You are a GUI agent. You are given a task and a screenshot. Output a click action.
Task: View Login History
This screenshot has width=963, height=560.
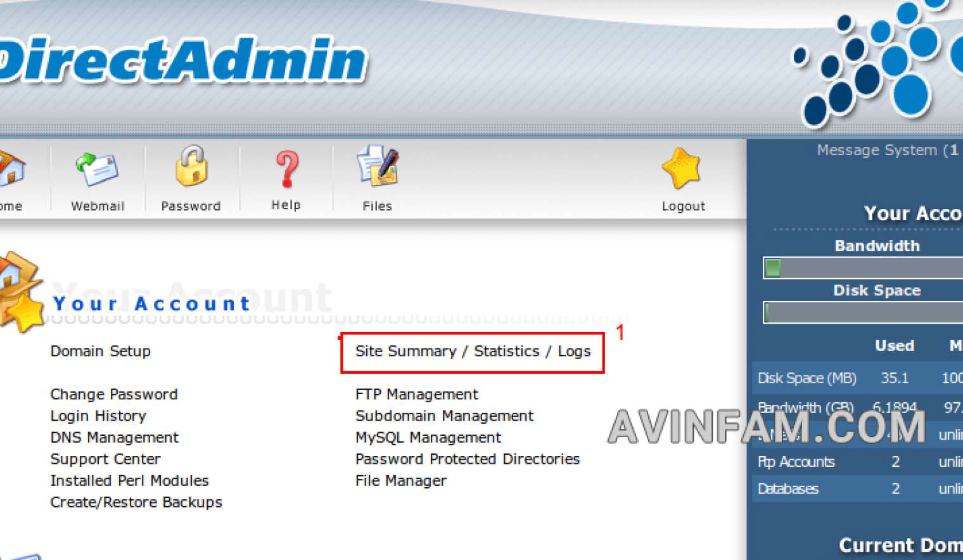click(x=98, y=416)
